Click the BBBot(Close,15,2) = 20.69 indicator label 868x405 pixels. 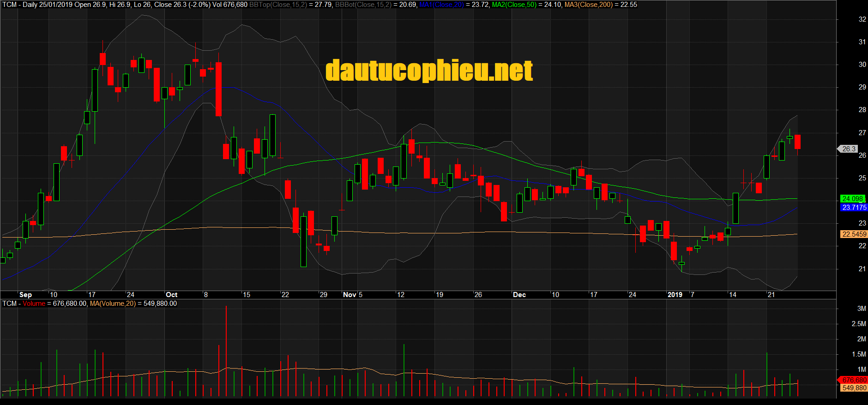coord(376,5)
